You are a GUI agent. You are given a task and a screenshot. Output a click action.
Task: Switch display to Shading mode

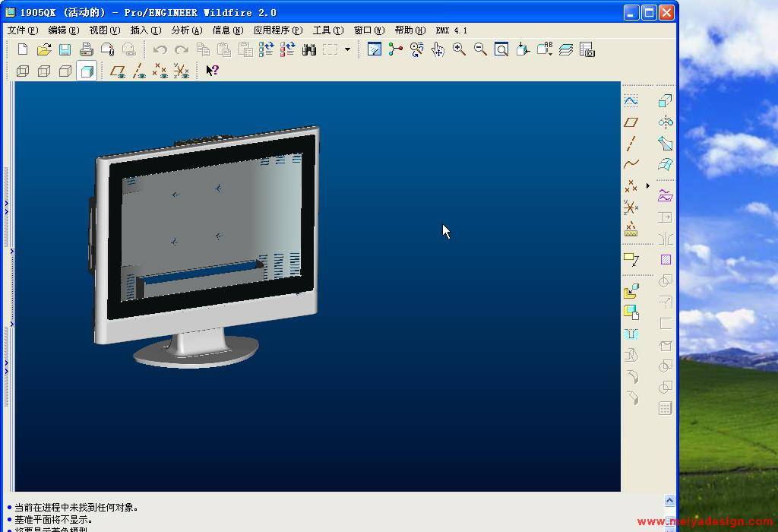click(x=87, y=71)
